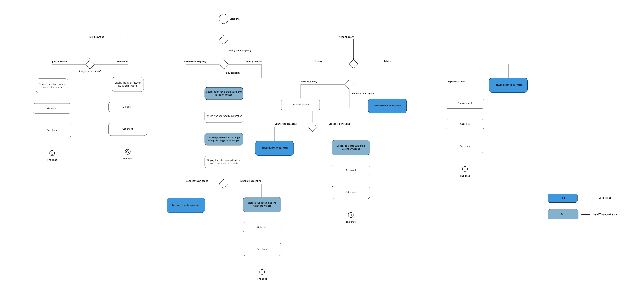Click the End chat circle icon bottom-left
The height and width of the screenshot is (285, 644).
[x=51, y=152]
